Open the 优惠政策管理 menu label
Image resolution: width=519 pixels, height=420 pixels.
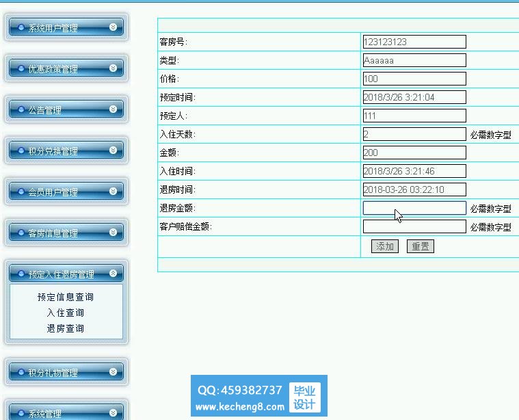[53, 69]
